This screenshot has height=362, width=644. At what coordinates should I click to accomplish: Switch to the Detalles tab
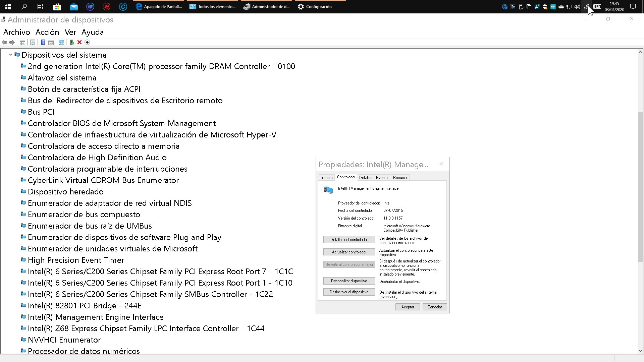(365, 178)
